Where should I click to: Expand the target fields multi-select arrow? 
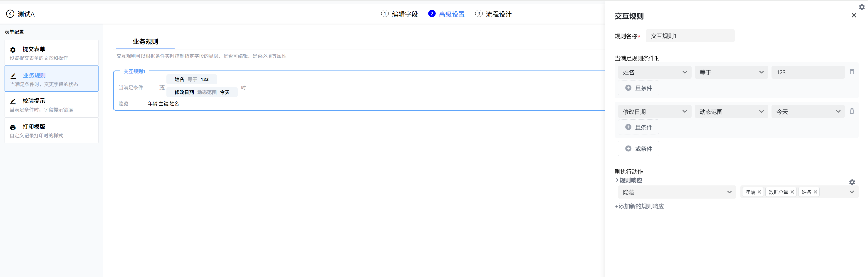[851, 192]
